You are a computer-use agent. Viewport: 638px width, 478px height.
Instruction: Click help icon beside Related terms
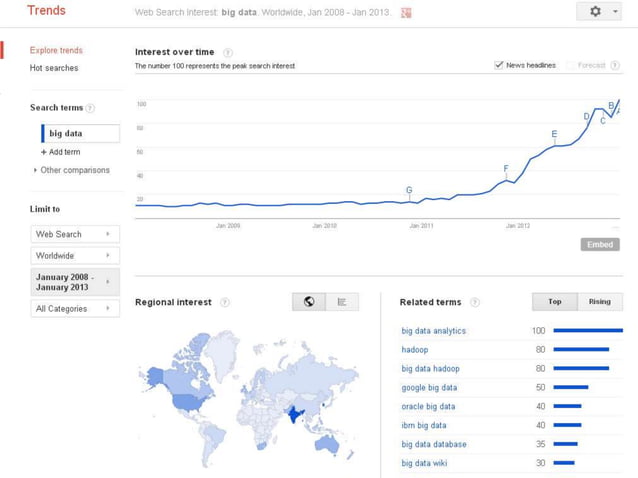pyautogui.click(x=475, y=302)
